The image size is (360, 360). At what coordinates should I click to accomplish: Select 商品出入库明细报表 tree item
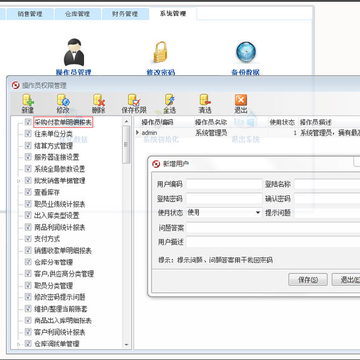pyautogui.click(x=63, y=321)
